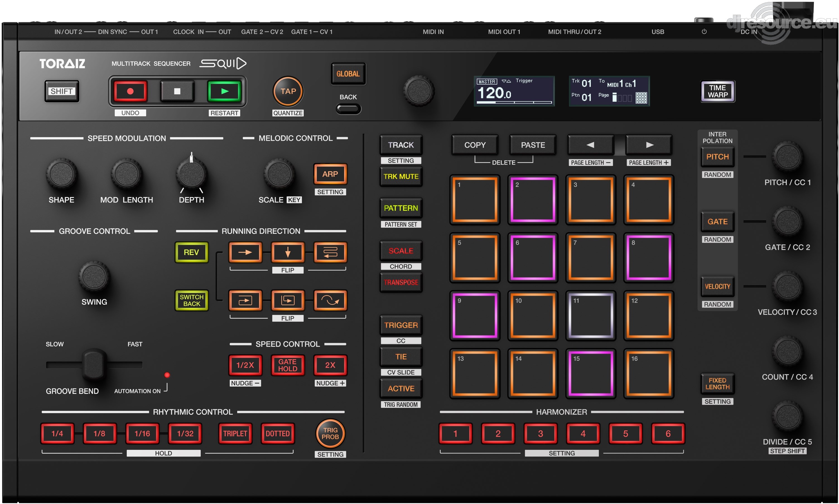Click the round TRIG PROB button
The width and height of the screenshot is (839, 504).
pyautogui.click(x=330, y=433)
